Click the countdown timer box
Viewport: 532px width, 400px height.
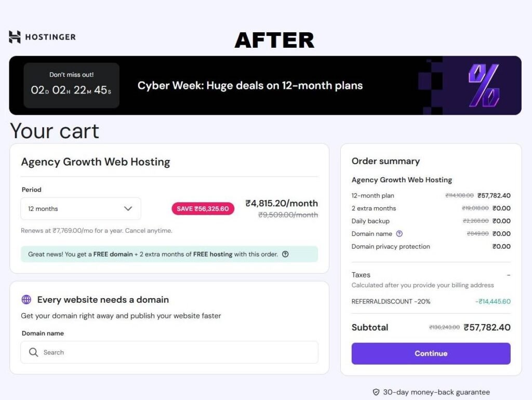click(x=71, y=86)
